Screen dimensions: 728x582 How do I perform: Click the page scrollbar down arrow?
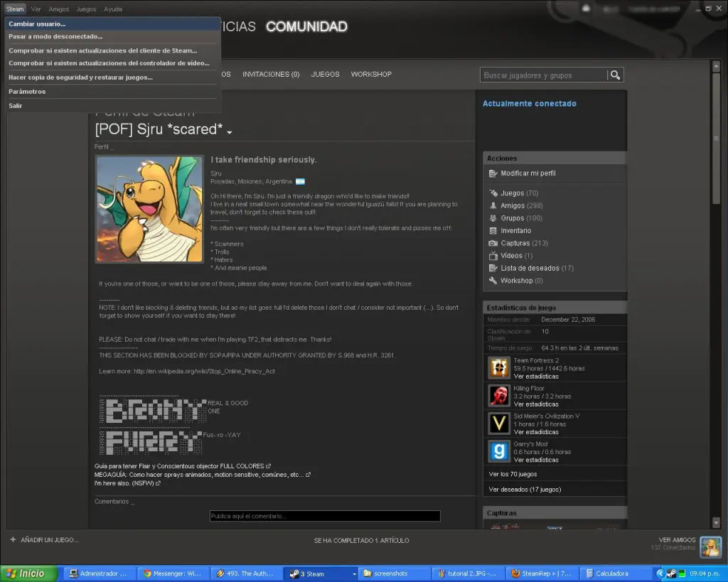coord(716,523)
